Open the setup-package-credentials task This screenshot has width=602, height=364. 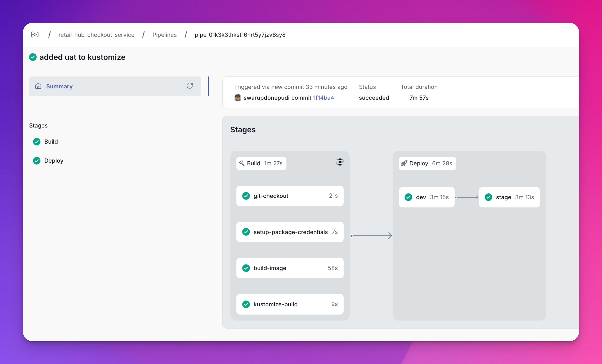[290, 232]
